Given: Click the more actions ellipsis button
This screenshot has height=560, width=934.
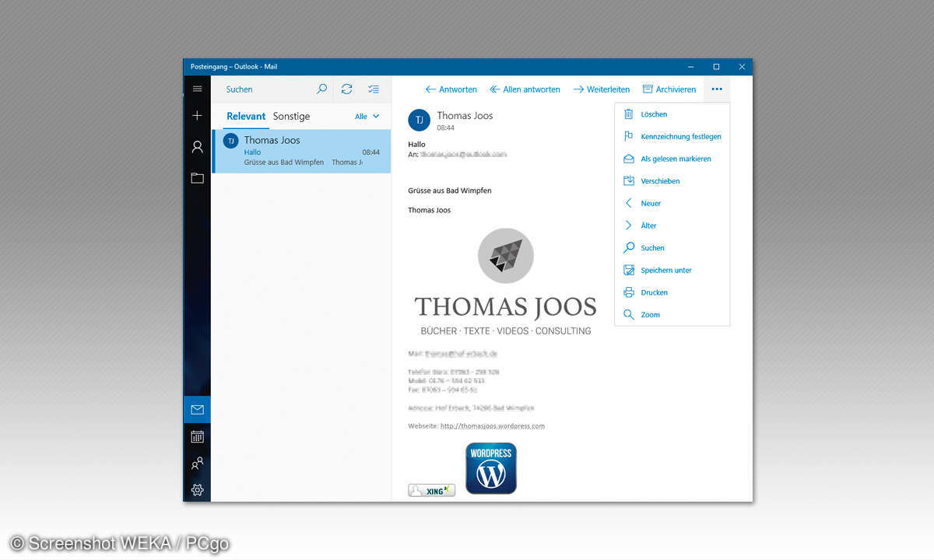Looking at the screenshot, I should pos(717,89).
